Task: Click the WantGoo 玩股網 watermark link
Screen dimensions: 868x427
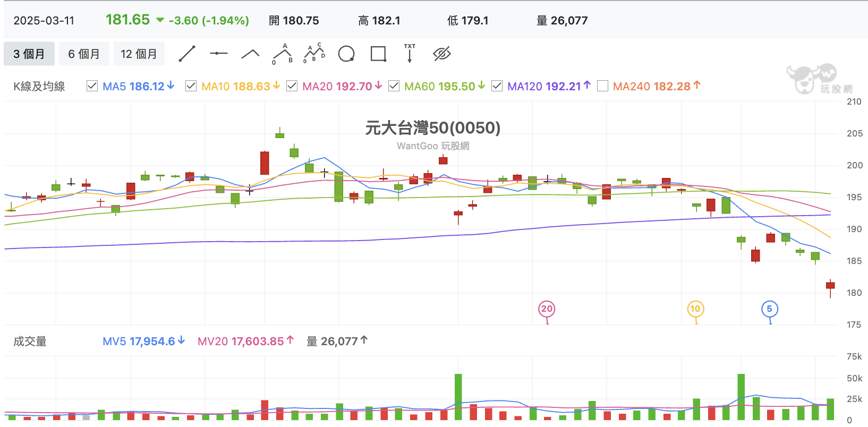Action: click(x=433, y=146)
